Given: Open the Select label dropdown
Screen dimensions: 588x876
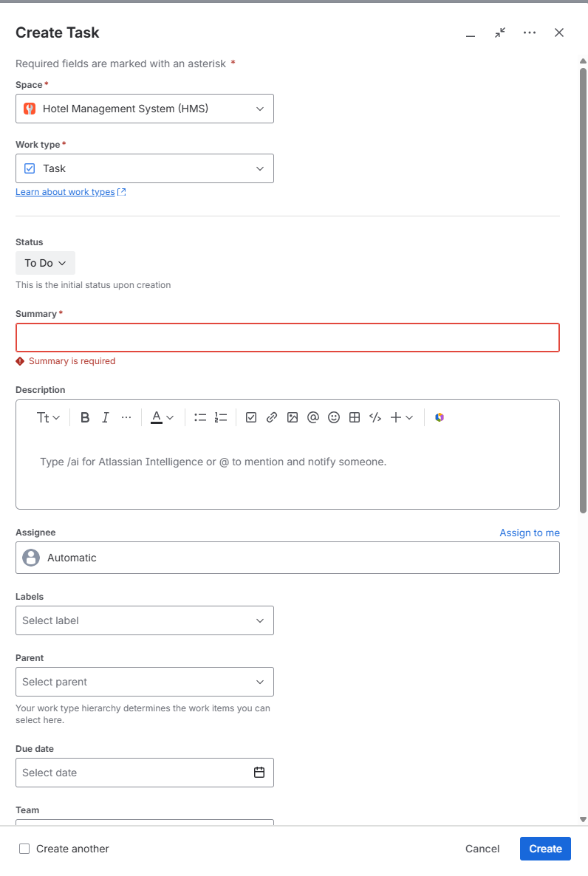Looking at the screenshot, I should pos(145,620).
